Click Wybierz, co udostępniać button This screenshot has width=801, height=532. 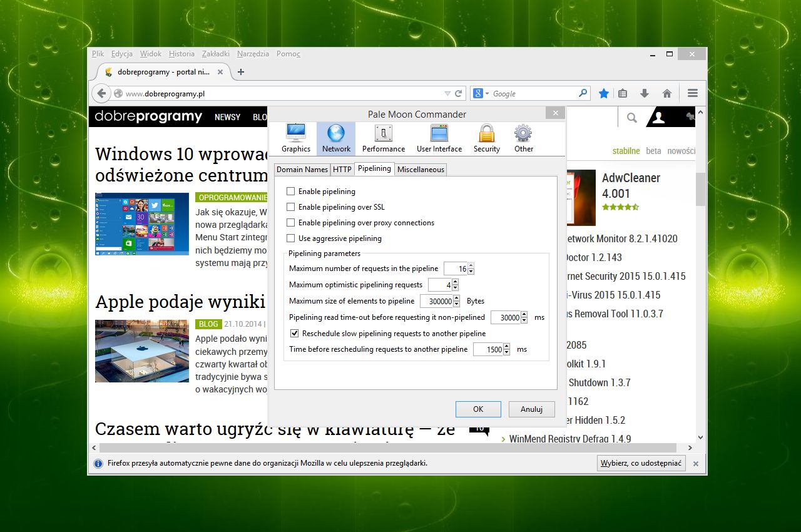pyautogui.click(x=641, y=464)
